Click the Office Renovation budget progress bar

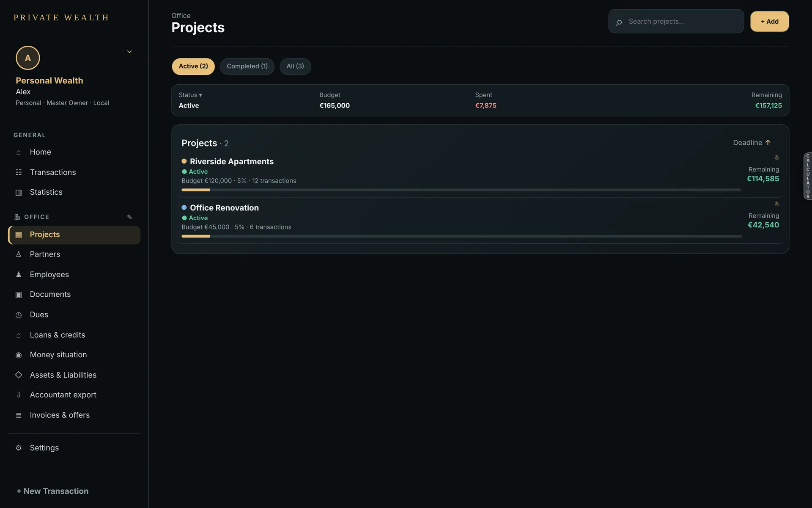click(x=461, y=236)
